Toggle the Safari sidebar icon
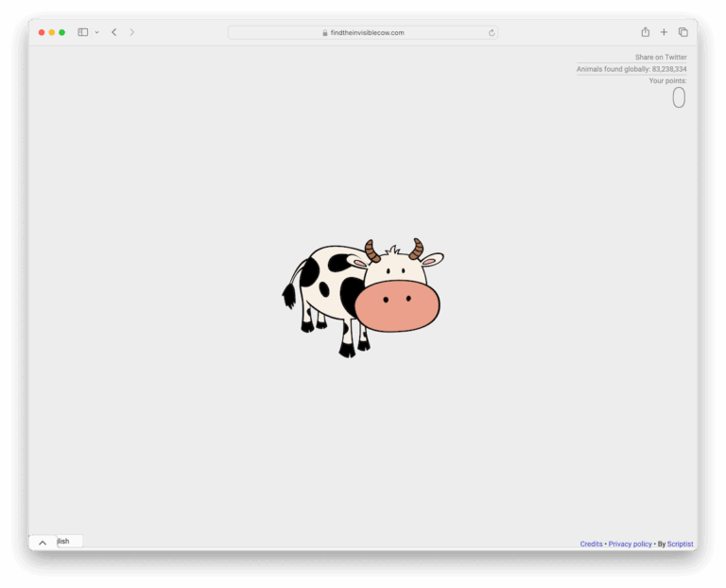The image size is (726, 588). pos(83,32)
